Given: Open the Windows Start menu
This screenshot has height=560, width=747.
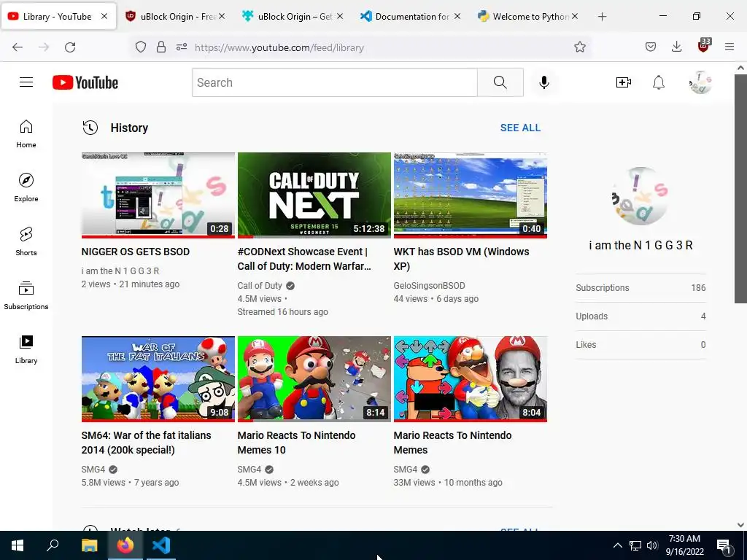Looking at the screenshot, I should click(x=18, y=545).
